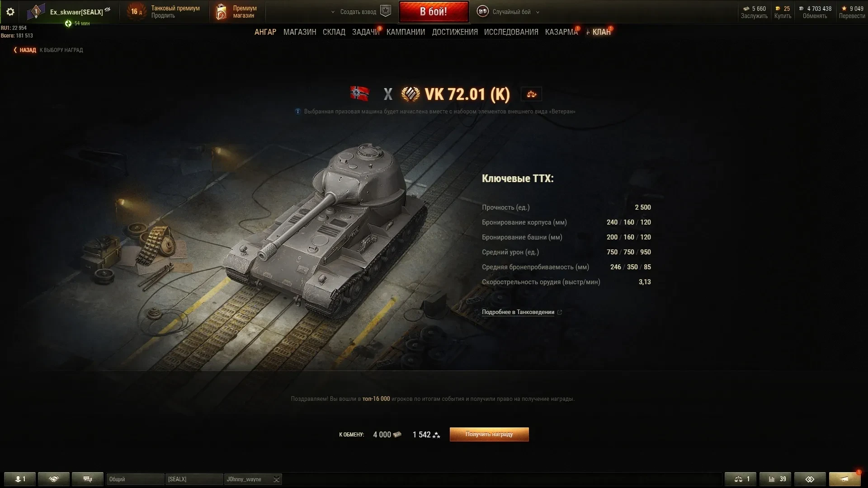Open the session statistics bar chart icon
Screen dimensions: 868x488
[775, 479]
